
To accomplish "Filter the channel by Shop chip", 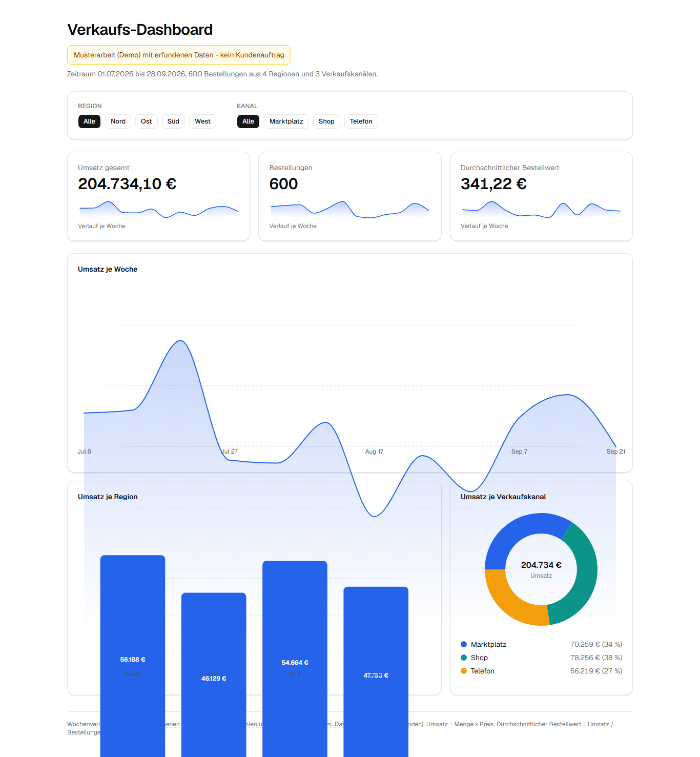I will [326, 121].
